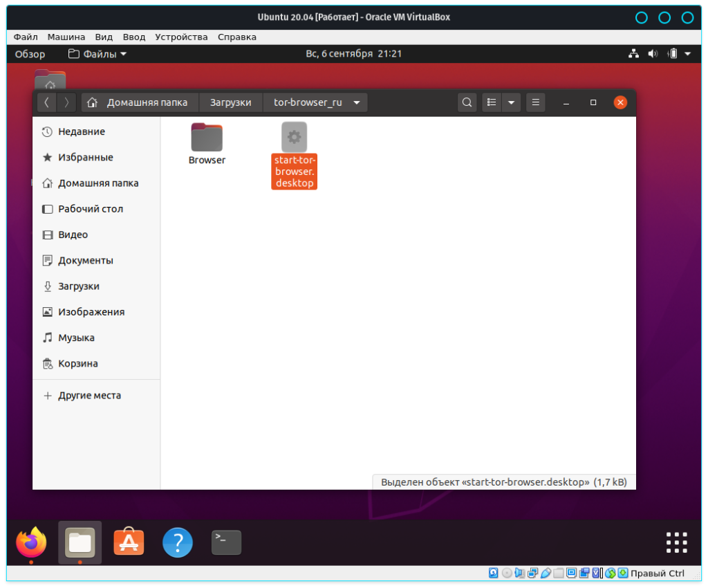The width and height of the screenshot is (708, 588).
Task: Launch Firefox from the dock
Action: pos(31,542)
